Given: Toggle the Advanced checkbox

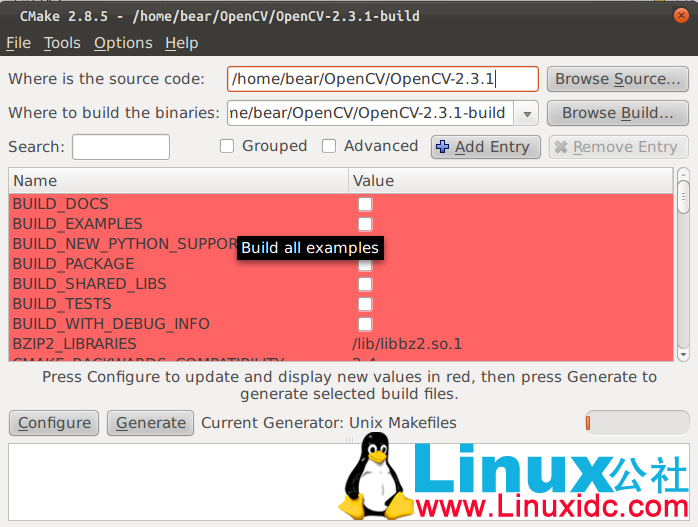Looking at the screenshot, I should [329, 146].
